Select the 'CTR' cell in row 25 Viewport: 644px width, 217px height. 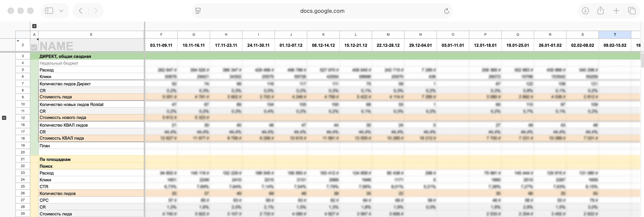point(91,187)
